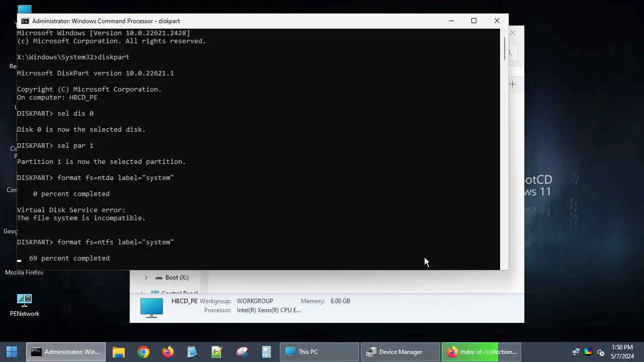Image resolution: width=644 pixels, height=362 pixels.
Task: Click the Intel(R) Xeon(R) processor text
Action: 269,310
